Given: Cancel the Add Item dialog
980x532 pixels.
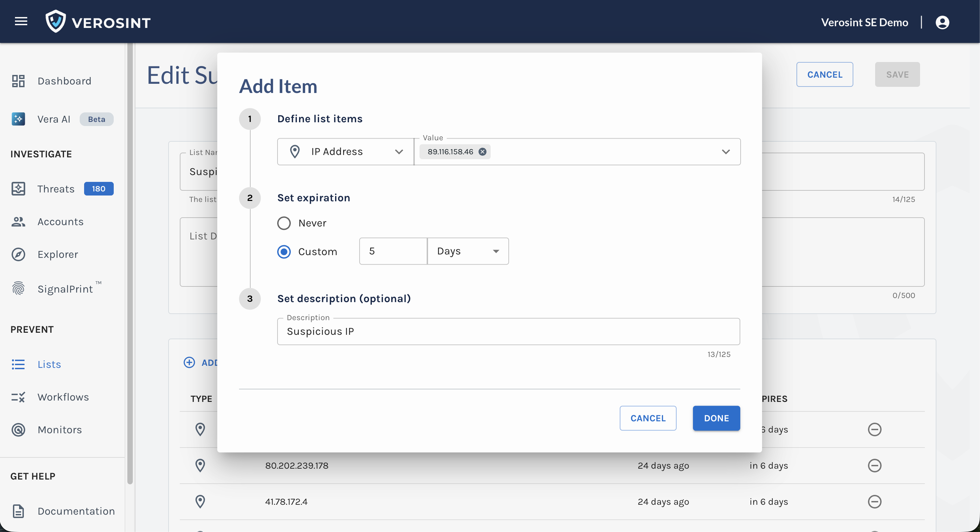Looking at the screenshot, I should [x=648, y=418].
